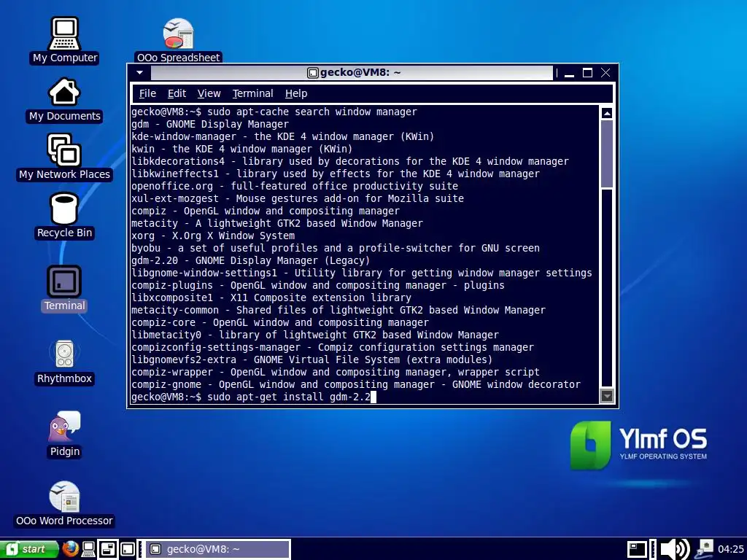Open the Help menu in the terminal
The image size is (747, 560).
(296, 93)
